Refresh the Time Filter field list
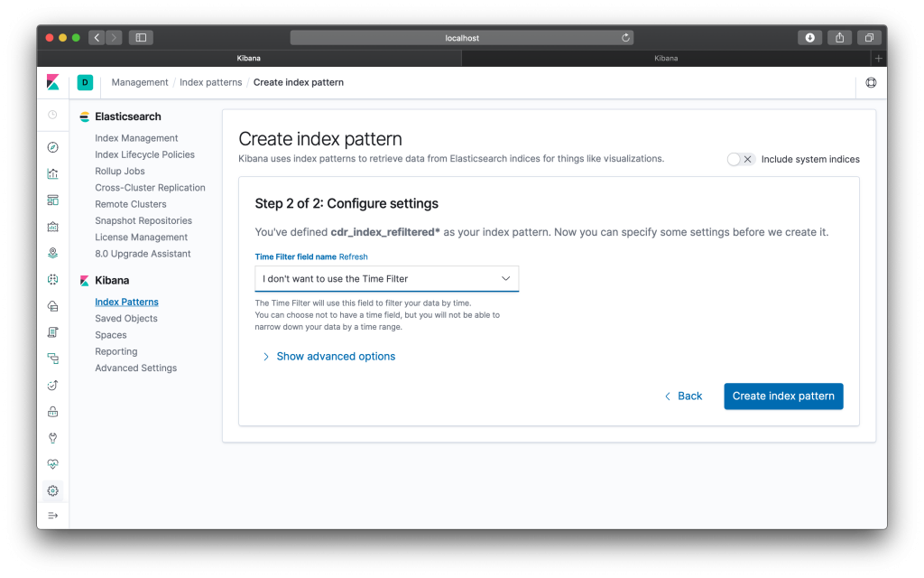The height and width of the screenshot is (578, 924). pos(353,257)
